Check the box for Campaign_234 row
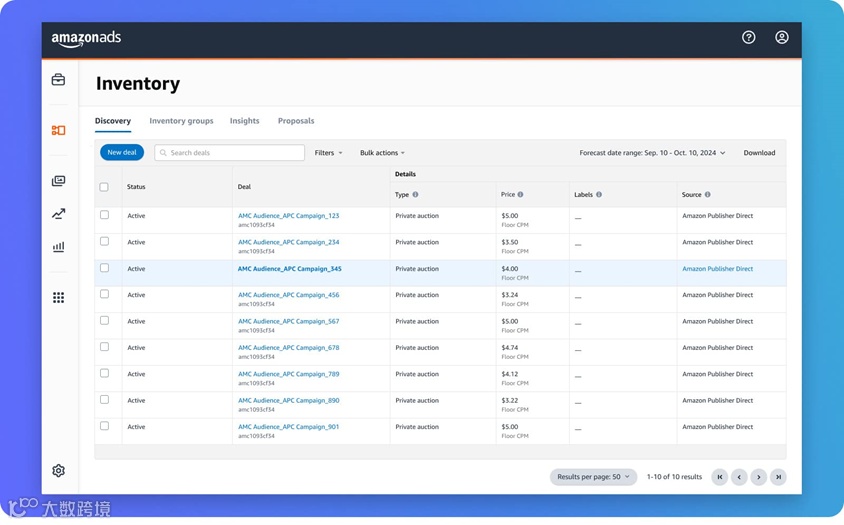Screen dimensions: 844x525 tap(104, 241)
